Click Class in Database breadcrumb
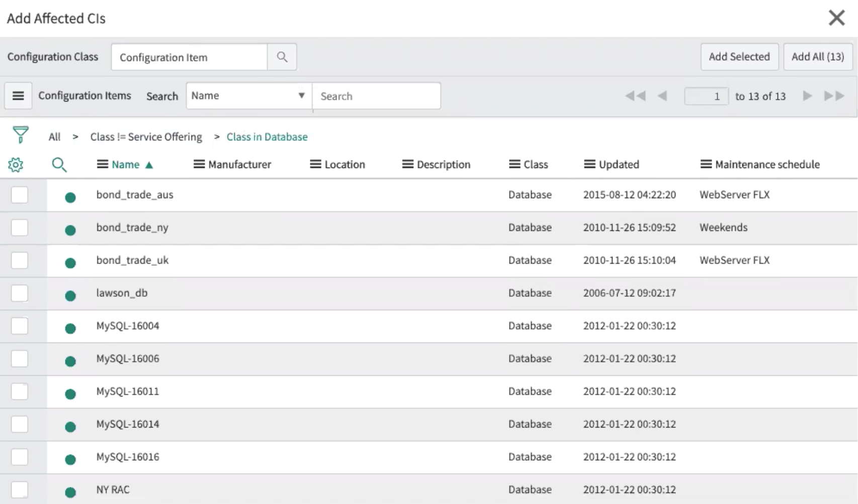 pos(267,137)
